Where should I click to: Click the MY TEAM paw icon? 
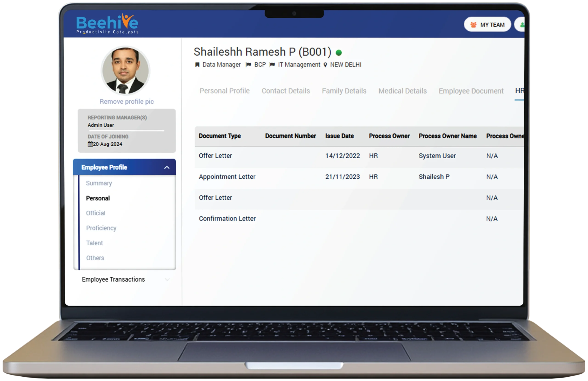pos(473,25)
